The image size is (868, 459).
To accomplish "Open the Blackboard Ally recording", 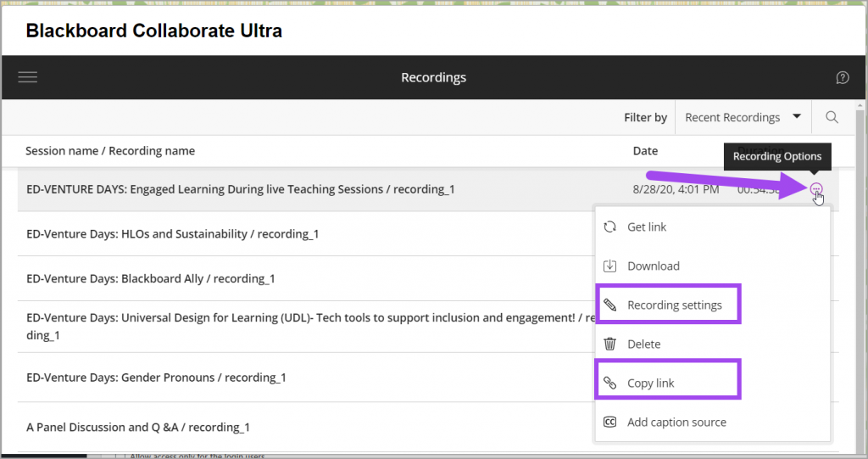I will pos(150,278).
